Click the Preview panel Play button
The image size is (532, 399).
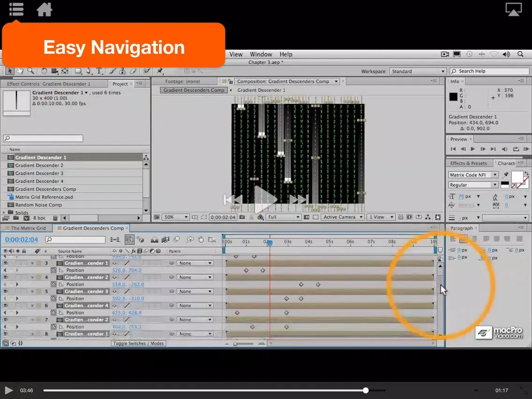coord(473,149)
